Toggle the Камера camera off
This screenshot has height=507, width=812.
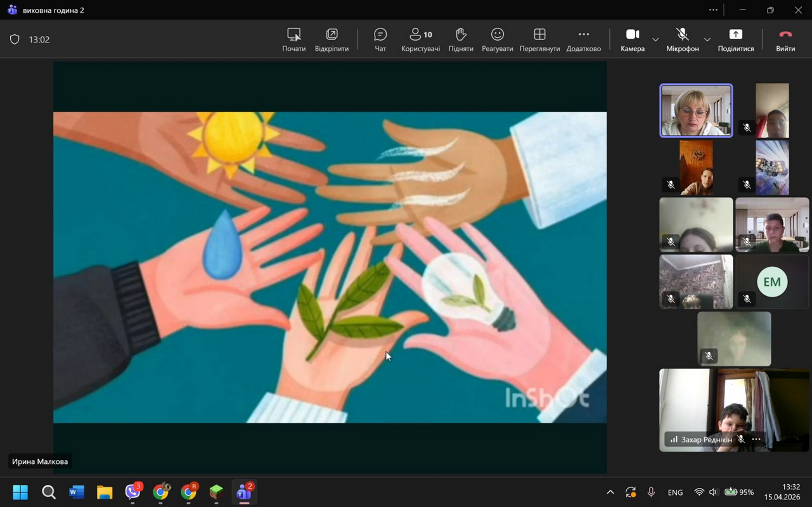632,39
